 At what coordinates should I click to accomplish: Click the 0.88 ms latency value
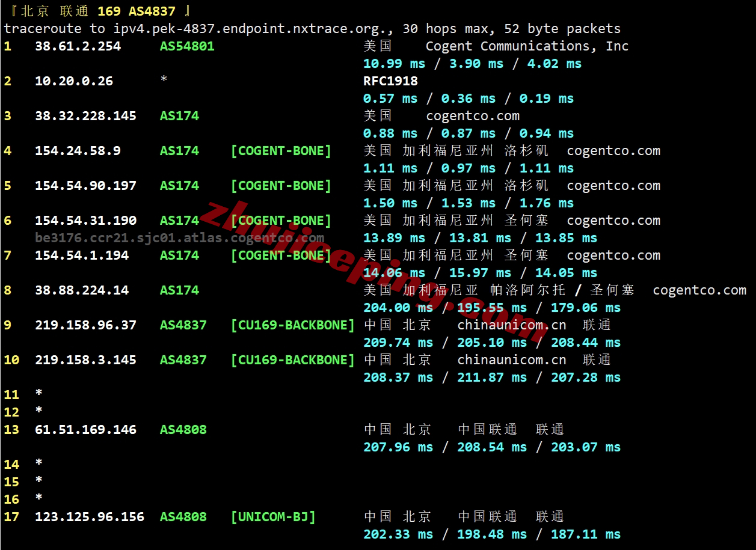tap(390, 133)
